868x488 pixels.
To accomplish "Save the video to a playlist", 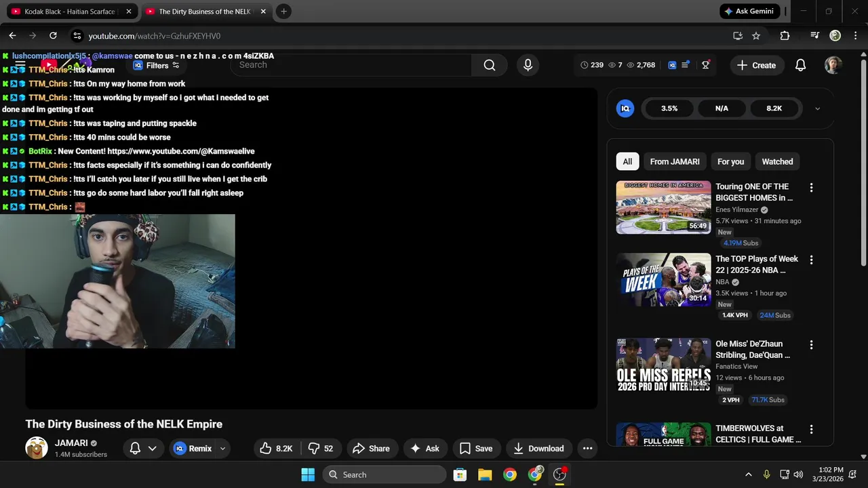I will (x=476, y=448).
